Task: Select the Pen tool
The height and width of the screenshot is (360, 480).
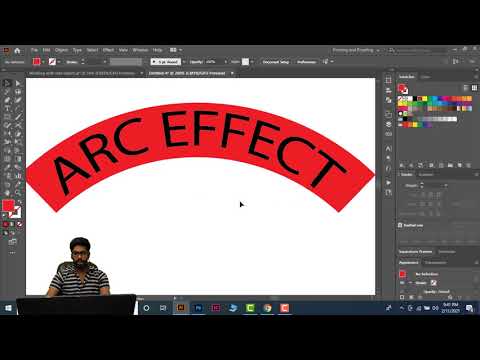Action: pos(7,100)
